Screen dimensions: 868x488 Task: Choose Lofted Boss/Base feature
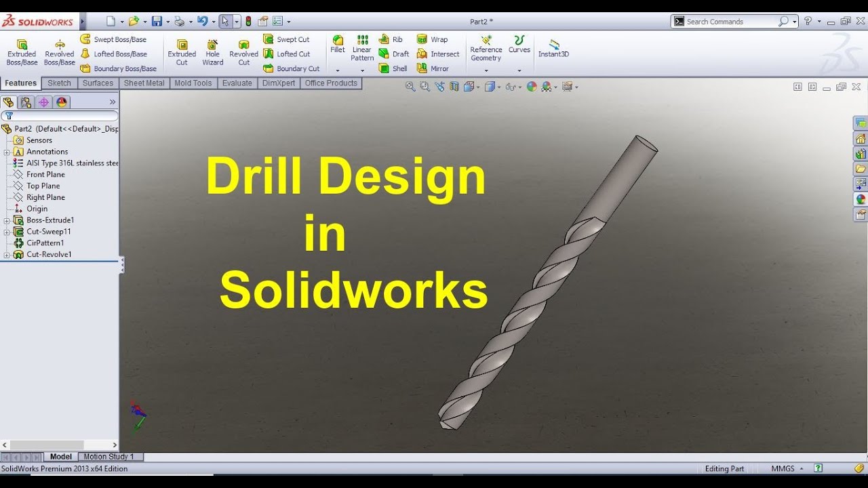click(x=113, y=54)
